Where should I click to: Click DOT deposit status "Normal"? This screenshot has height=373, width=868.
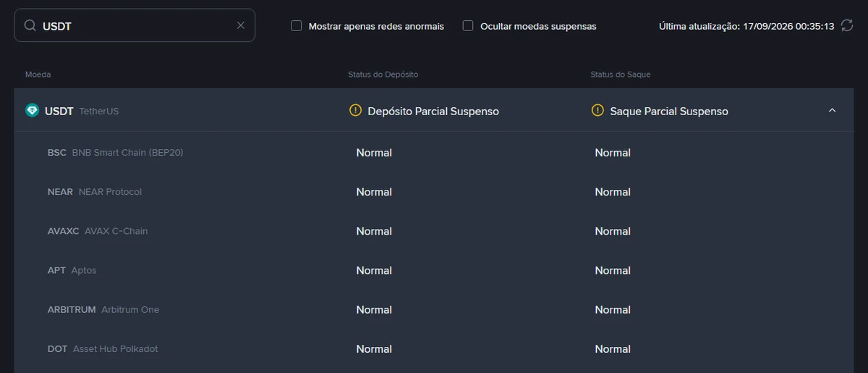pyautogui.click(x=374, y=348)
